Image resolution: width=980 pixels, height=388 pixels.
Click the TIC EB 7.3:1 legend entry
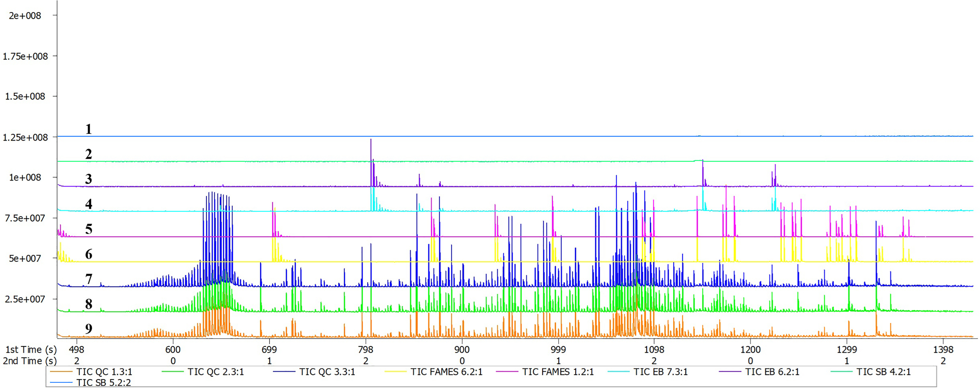point(660,372)
